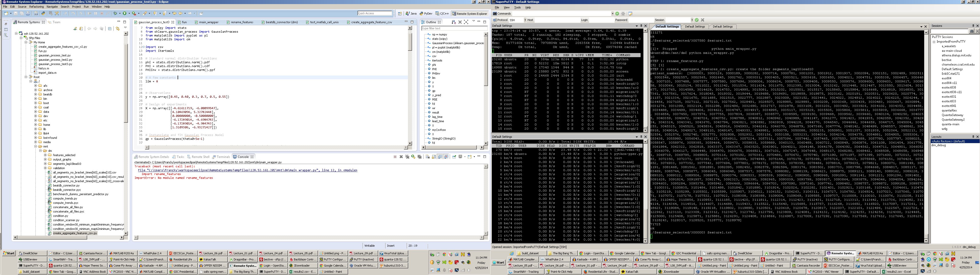
Task: Expand the segments_lag10lead10 folder
Action: [45, 164]
